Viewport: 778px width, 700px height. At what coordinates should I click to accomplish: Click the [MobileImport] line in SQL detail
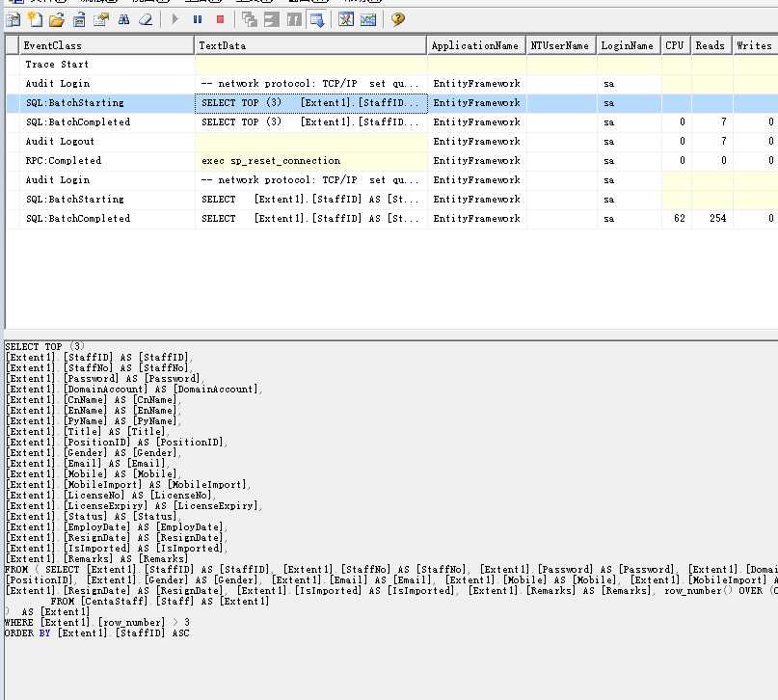click(x=127, y=485)
